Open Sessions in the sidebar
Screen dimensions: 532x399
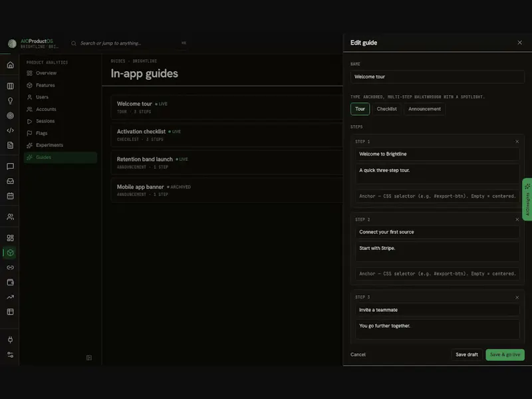(x=61, y=121)
